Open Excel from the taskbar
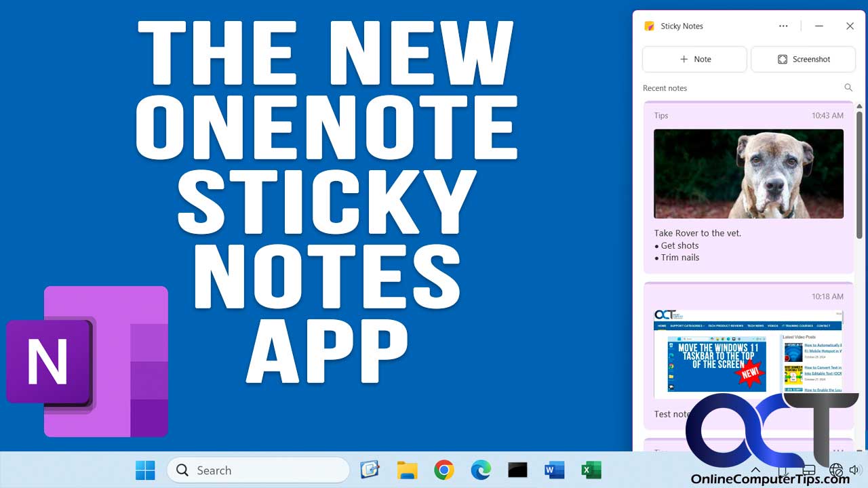Screen dimensions: 868x488 point(591,470)
